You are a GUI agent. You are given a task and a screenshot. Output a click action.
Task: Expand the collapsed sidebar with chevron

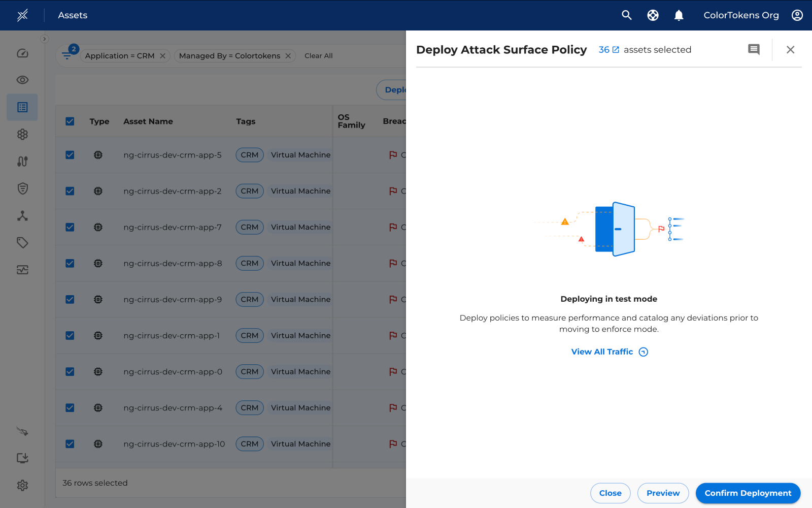click(45, 39)
